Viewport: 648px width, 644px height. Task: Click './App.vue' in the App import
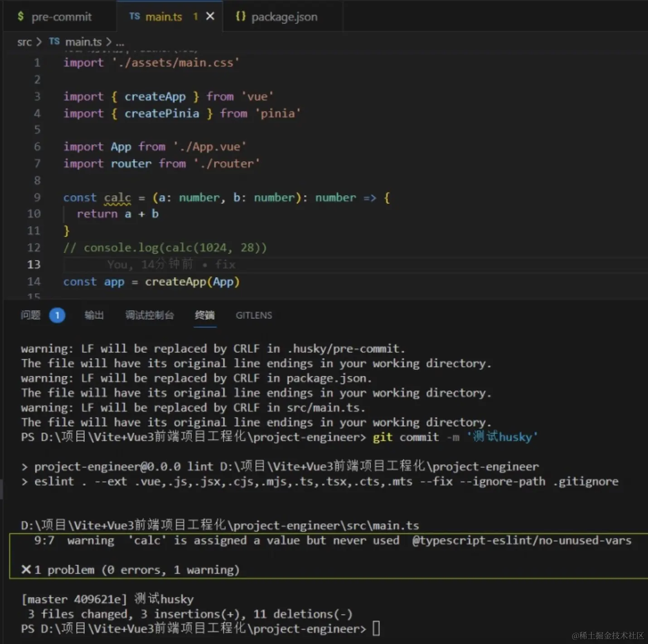click(x=210, y=147)
